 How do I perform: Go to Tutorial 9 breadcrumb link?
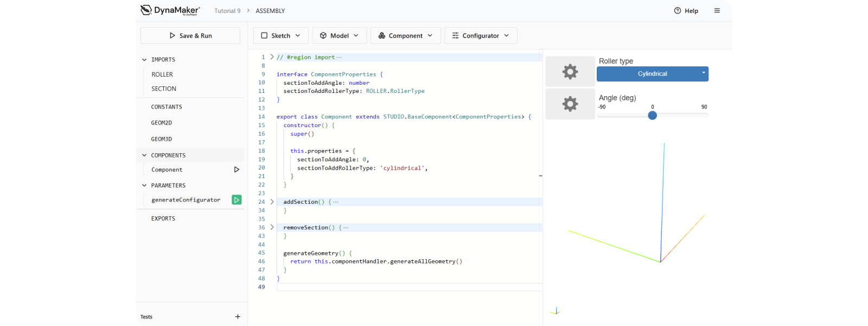pos(227,11)
